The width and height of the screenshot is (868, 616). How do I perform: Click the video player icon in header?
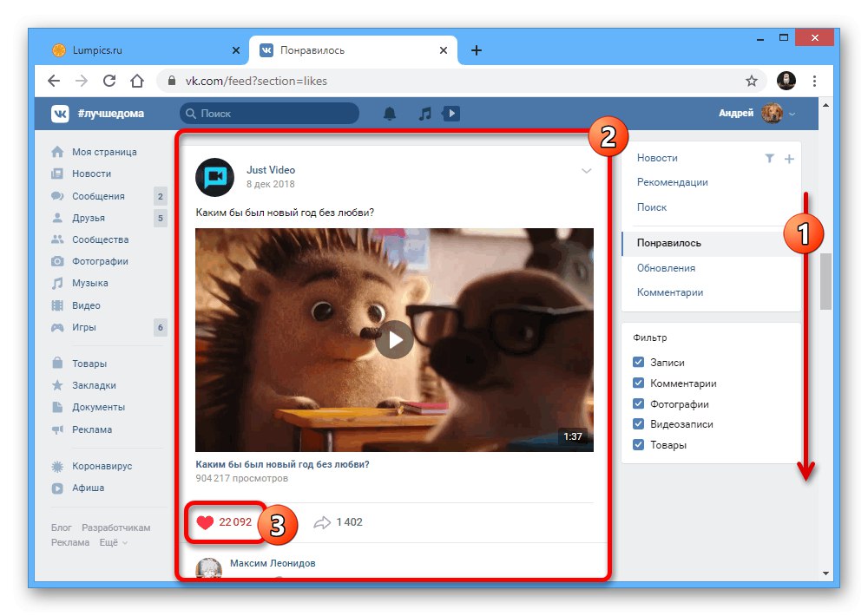(451, 114)
